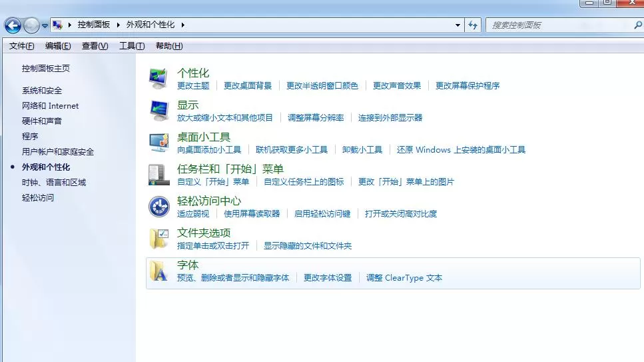Click the Refresh button beside address bar

click(x=473, y=25)
